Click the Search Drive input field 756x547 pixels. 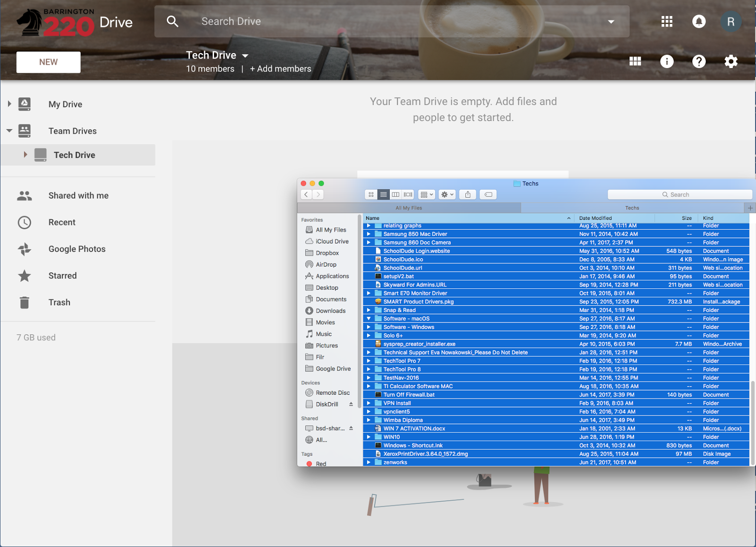pyautogui.click(x=392, y=21)
